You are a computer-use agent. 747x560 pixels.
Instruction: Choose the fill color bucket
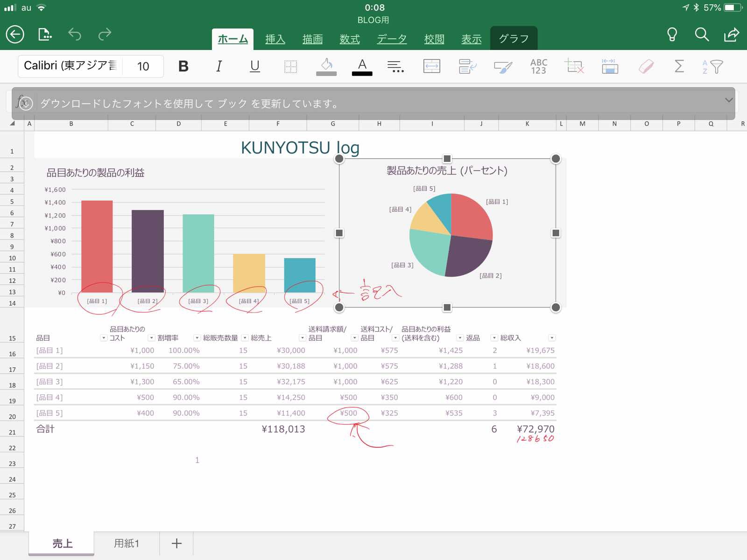pos(326,66)
